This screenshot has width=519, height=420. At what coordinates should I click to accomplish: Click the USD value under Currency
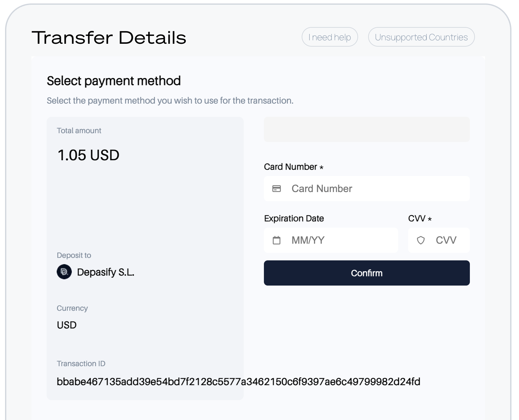67,325
